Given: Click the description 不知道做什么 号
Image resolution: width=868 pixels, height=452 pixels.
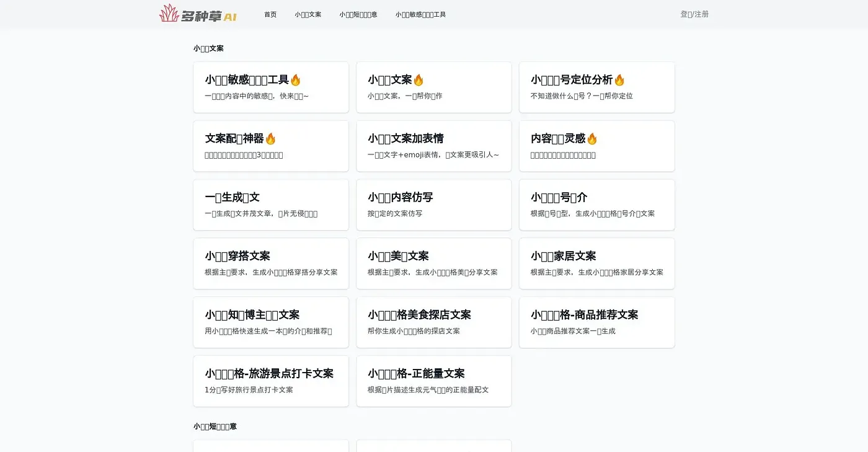Looking at the screenshot, I should (582, 96).
